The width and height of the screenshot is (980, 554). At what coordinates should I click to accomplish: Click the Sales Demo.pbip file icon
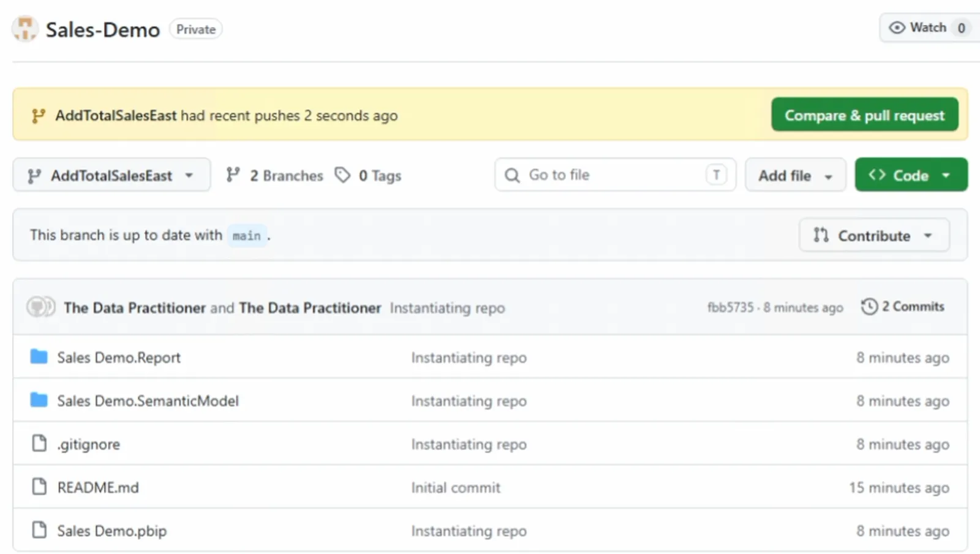(x=39, y=530)
